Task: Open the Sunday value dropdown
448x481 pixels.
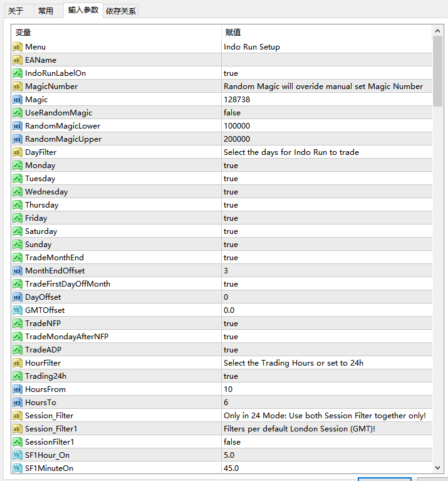Action: (231, 245)
